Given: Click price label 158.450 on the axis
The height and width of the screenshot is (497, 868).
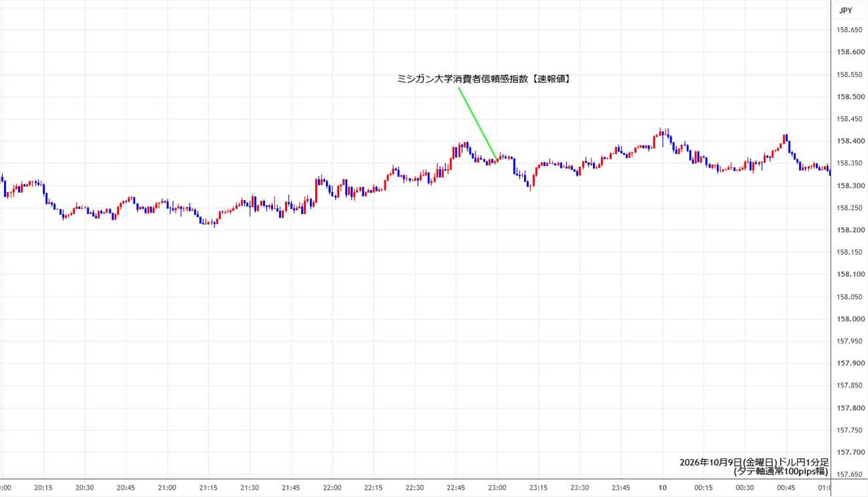Looking at the screenshot, I should (849, 119).
